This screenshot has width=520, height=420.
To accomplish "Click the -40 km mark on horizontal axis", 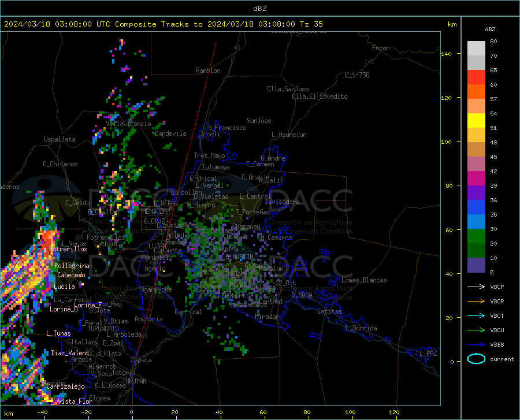I will tap(42, 412).
